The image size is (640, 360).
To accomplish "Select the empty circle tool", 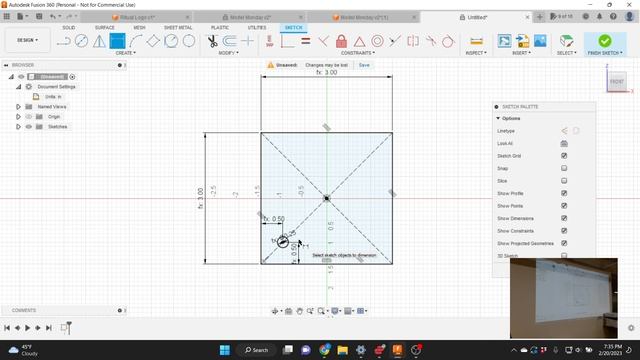I will pos(189,41).
